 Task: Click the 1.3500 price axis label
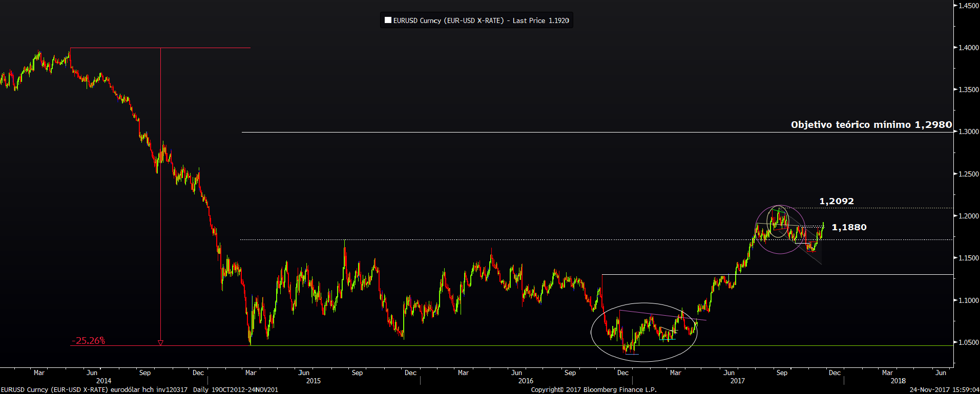pyautogui.click(x=969, y=90)
